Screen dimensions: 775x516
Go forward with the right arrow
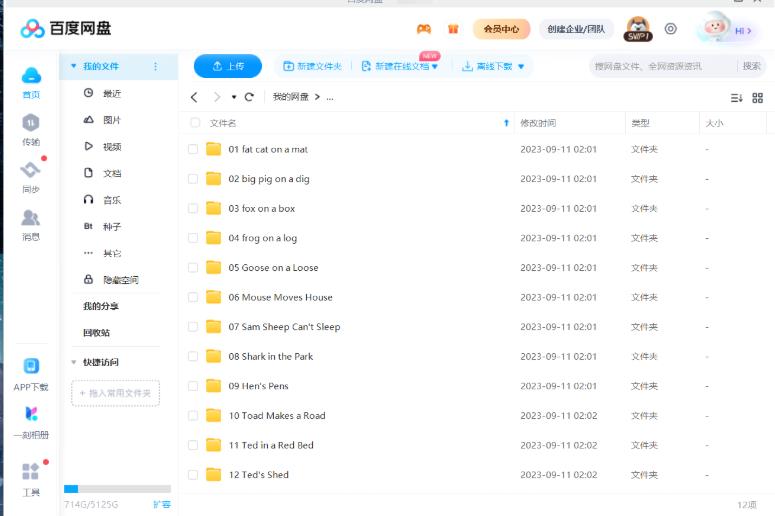pyautogui.click(x=216, y=97)
